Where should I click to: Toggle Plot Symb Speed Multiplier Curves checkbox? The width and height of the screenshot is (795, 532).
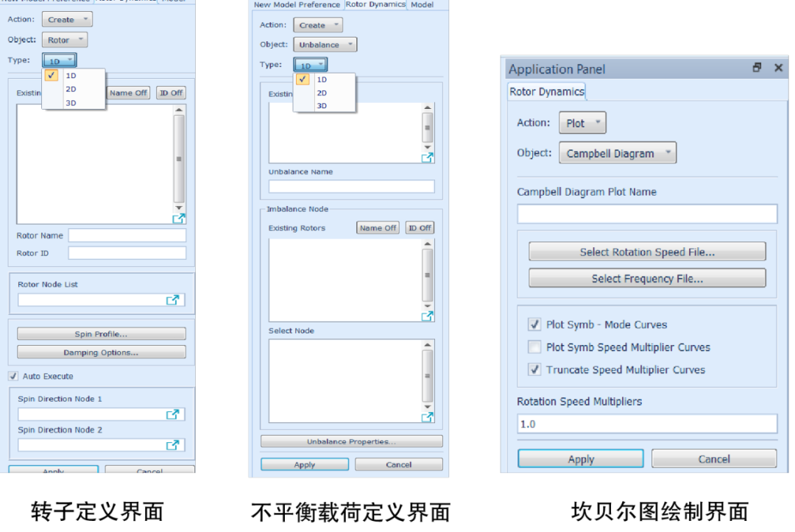[x=534, y=347]
